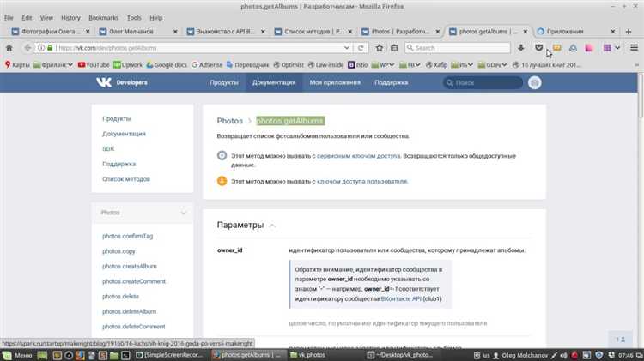Switch to the Приложения tab
Screen dimensions: 644x361
point(576,31)
